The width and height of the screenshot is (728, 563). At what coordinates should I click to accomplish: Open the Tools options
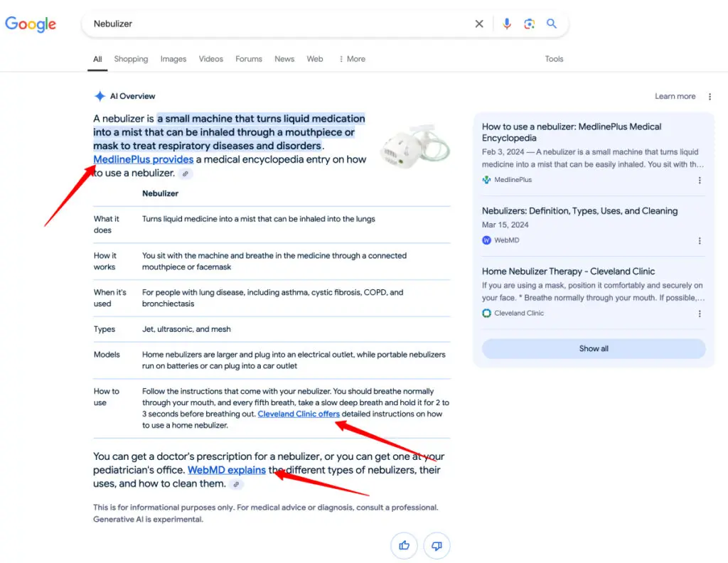(x=554, y=59)
